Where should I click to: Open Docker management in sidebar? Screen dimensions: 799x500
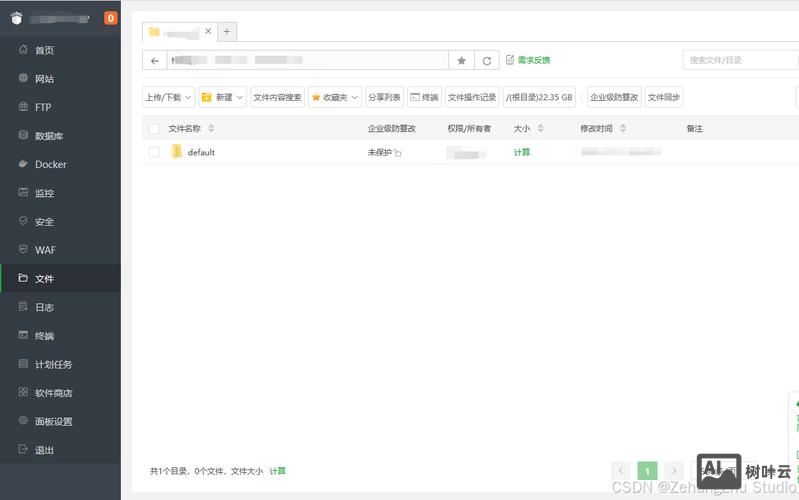pyautogui.click(x=50, y=164)
